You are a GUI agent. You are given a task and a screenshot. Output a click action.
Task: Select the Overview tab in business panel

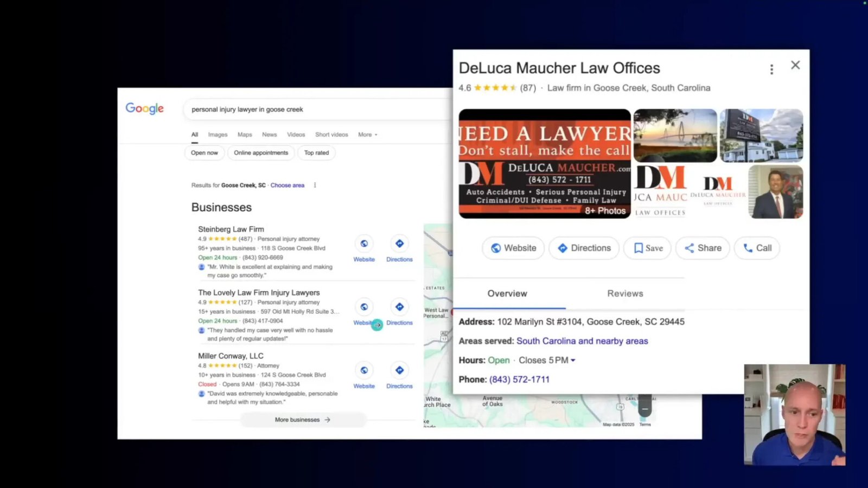point(507,293)
